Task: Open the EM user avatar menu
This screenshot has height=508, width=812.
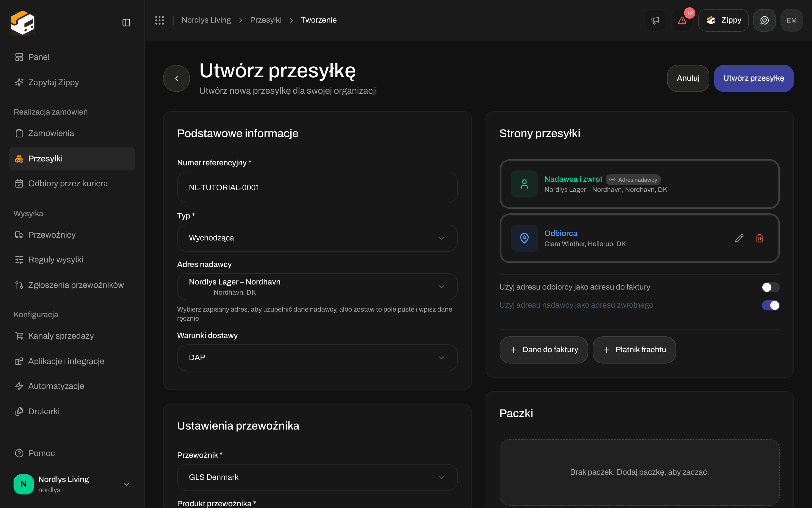Action: pyautogui.click(x=791, y=20)
